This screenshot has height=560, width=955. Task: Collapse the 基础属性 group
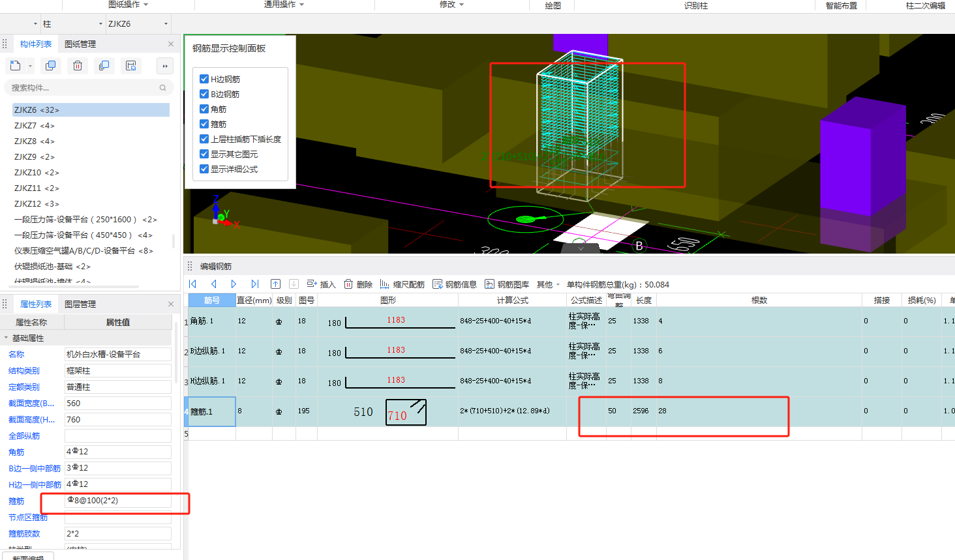point(7,338)
